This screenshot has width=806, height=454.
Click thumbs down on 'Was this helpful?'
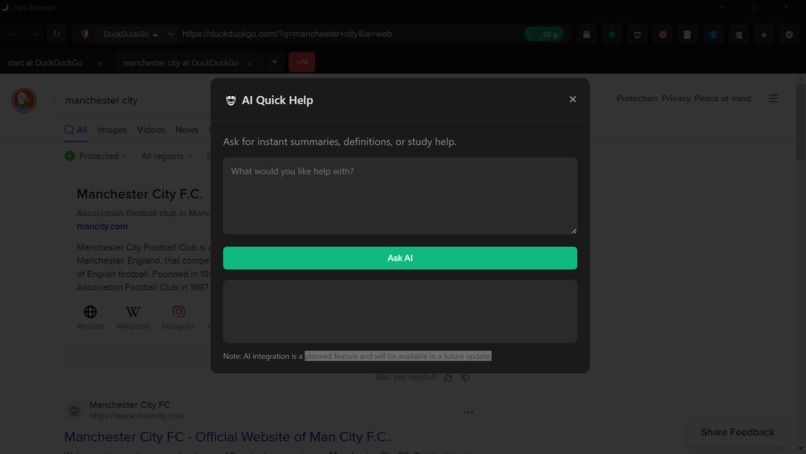click(x=466, y=378)
